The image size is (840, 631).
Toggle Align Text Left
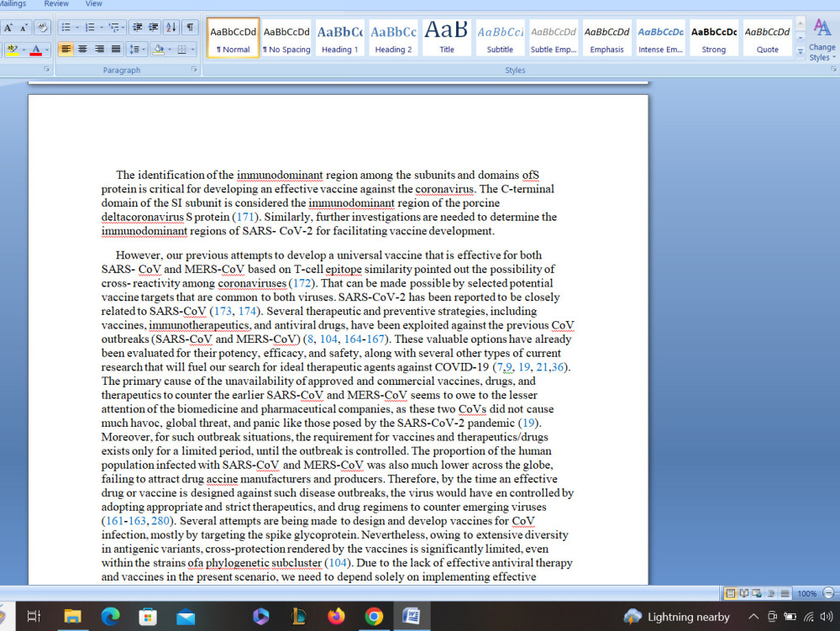pos(66,50)
